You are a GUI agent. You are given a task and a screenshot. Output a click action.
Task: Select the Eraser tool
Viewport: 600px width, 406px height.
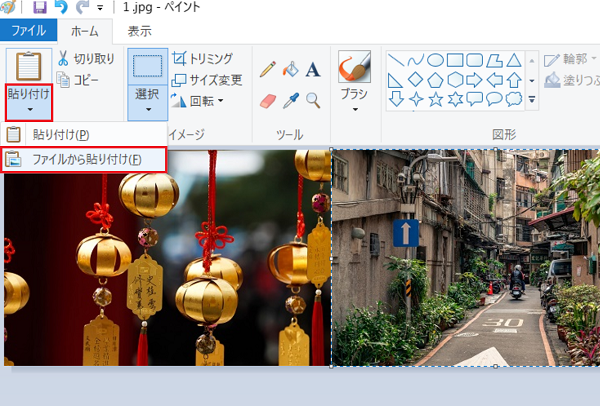tap(267, 101)
